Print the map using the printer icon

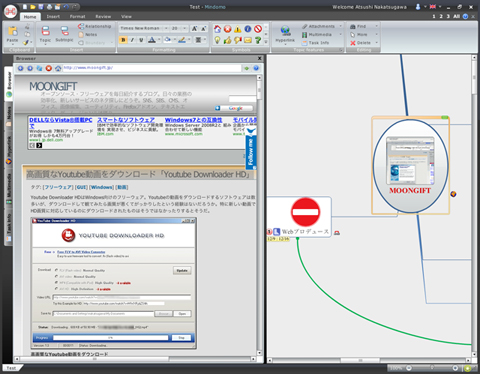(x=49, y=7)
